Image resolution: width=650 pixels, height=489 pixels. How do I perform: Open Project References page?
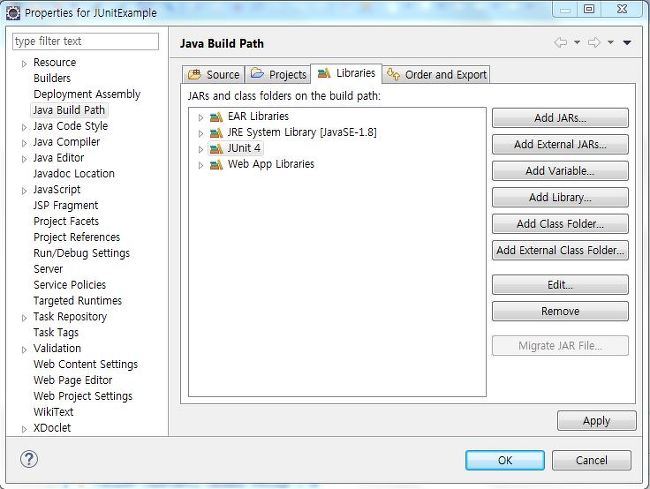pos(76,237)
